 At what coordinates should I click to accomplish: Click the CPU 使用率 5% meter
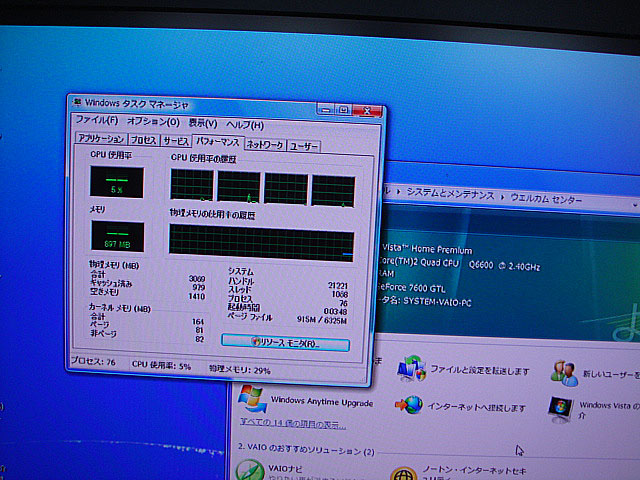pyautogui.click(x=117, y=182)
